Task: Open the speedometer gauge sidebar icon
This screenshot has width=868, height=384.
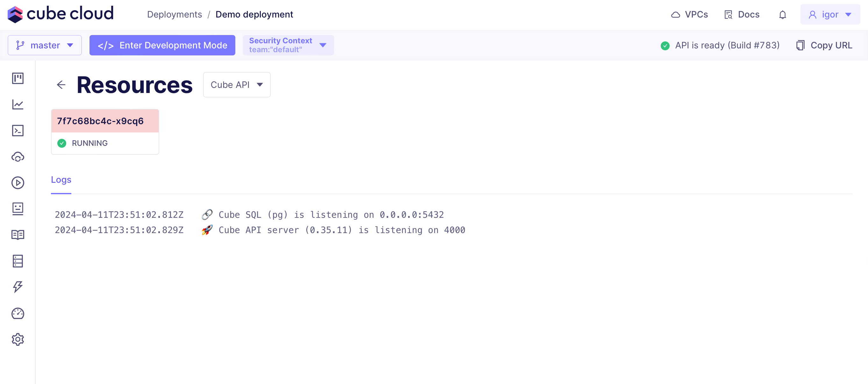Action: 18,313
